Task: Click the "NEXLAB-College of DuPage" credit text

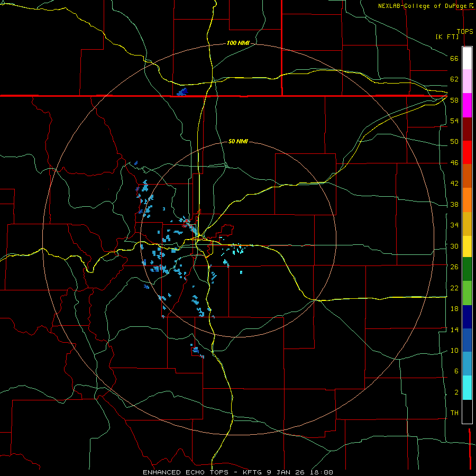Action: 424,6
